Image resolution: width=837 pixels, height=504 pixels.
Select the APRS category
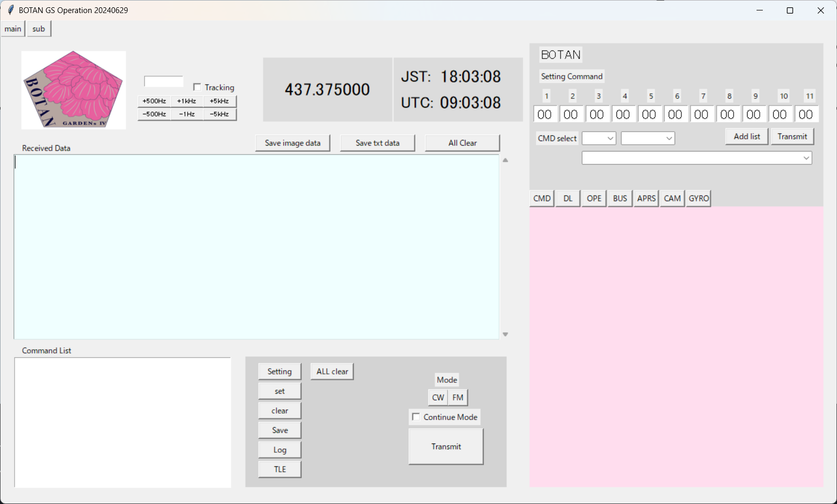[x=646, y=198]
